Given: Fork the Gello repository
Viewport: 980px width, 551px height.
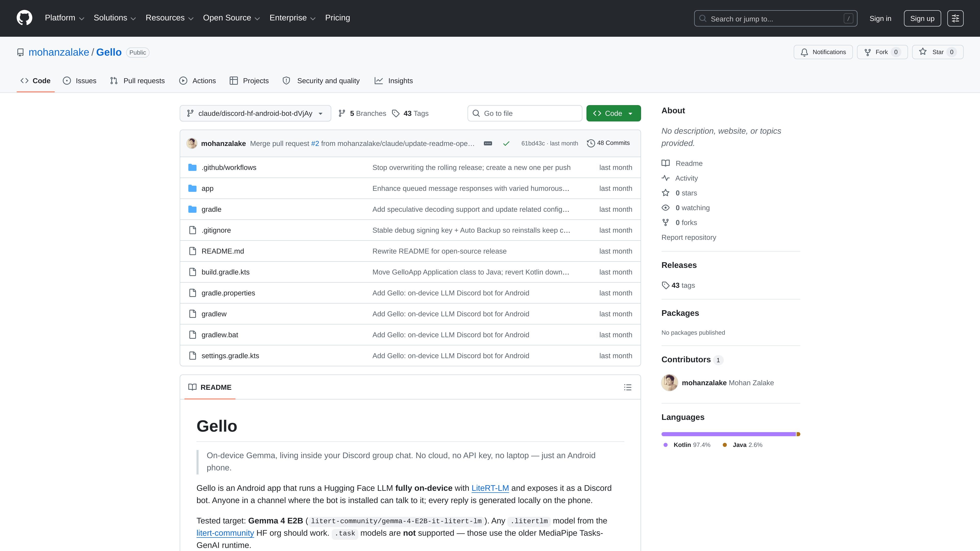Looking at the screenshot, I should click(882, 52).
